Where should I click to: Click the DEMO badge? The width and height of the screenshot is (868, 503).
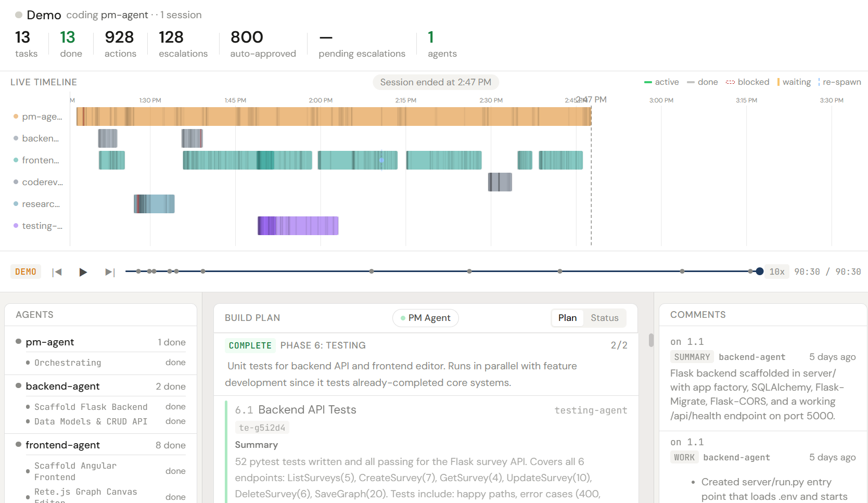(25, 272)
